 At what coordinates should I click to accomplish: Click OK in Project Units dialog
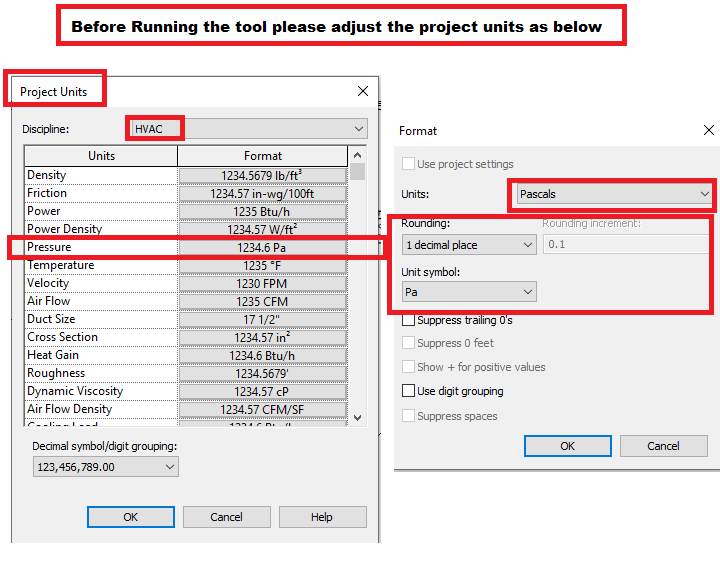[130, 517]
